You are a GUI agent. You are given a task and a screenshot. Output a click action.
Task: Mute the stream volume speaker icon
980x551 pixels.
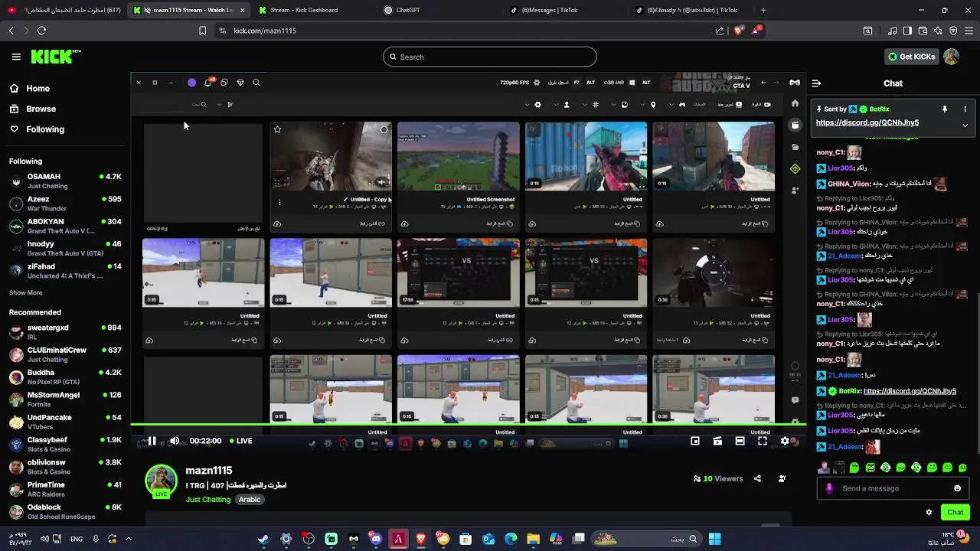click(x=174, y=441)
